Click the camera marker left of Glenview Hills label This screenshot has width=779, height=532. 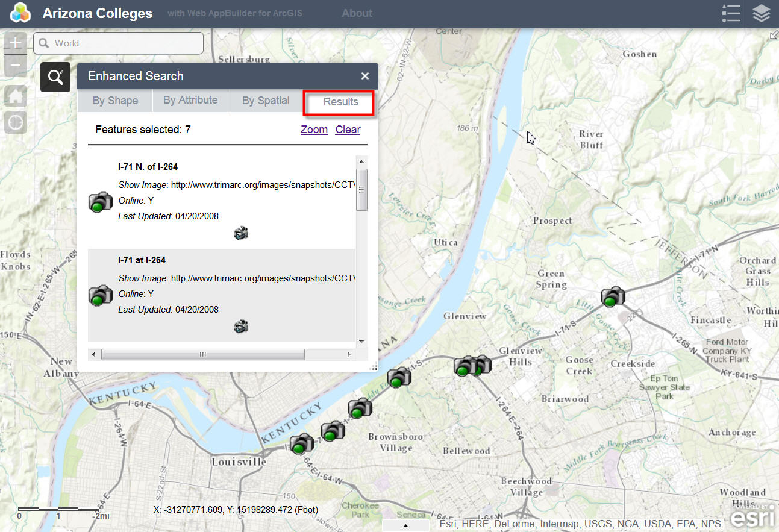tap(466, 366)
